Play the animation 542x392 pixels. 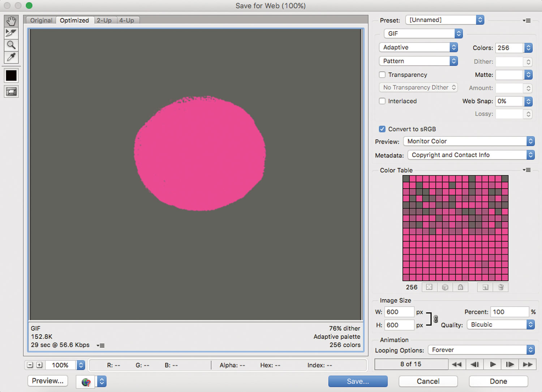[x=492, y=364]
